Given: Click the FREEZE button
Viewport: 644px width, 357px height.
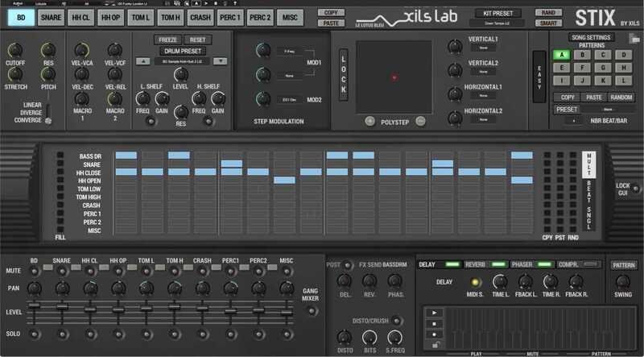Looking at the screenshot, I should pyautogui.click(x=168, y=39).
